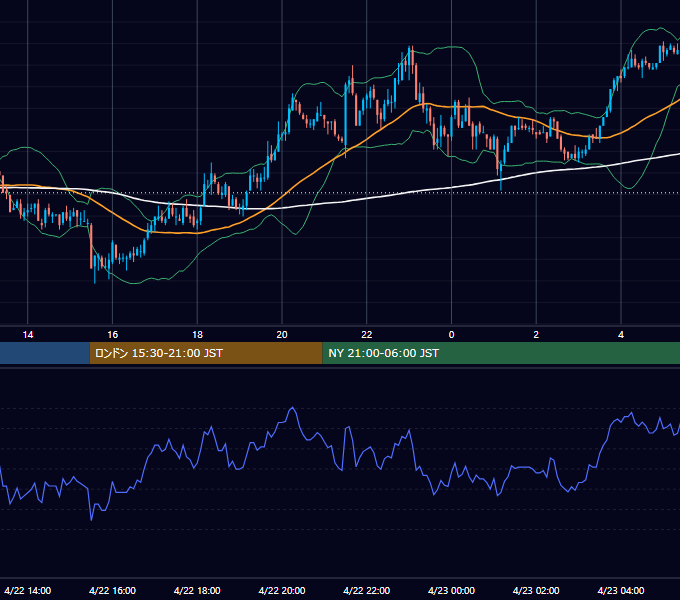The image size is (680, 600).
Task: Click the oscillator low near 15:30
Action: pyautogui.click(x=92, y=519)
